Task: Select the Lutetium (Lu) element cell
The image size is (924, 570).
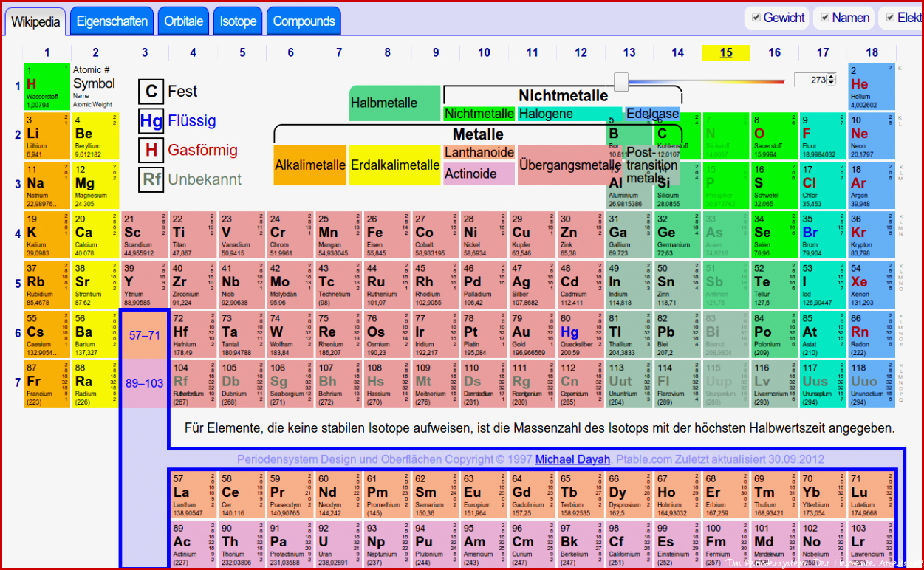Action: pos(872,495)
